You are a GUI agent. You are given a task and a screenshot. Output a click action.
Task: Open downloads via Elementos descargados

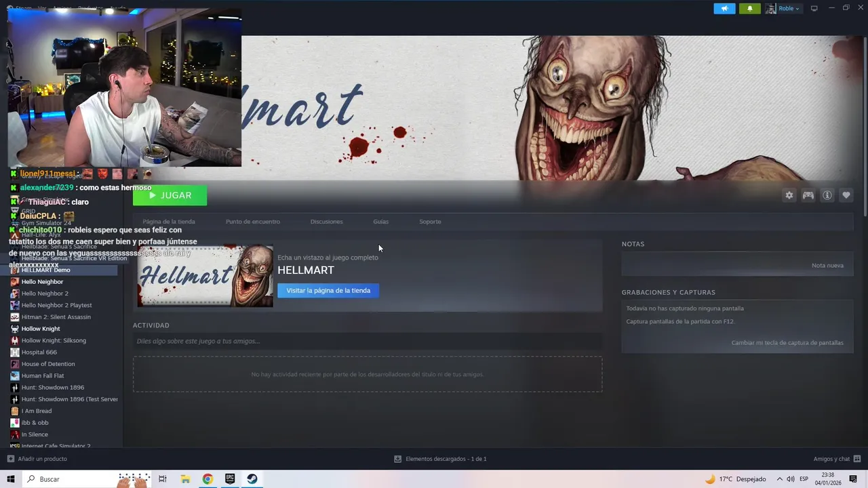[441, 459]
